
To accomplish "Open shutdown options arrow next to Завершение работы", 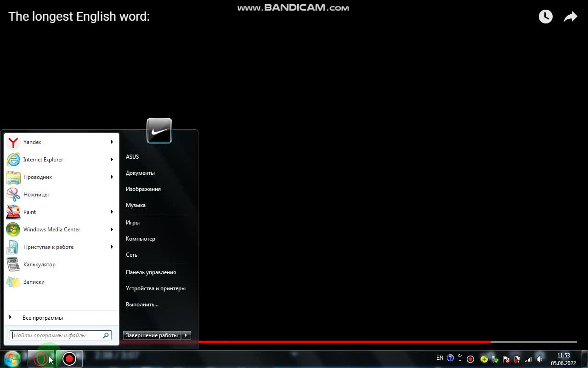I will [x=186, y=335].
